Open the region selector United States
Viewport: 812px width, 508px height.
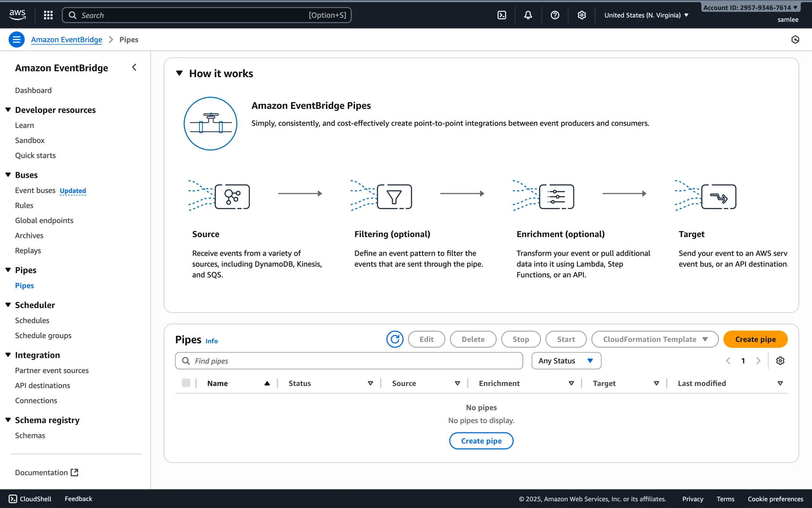coord(646,15)
